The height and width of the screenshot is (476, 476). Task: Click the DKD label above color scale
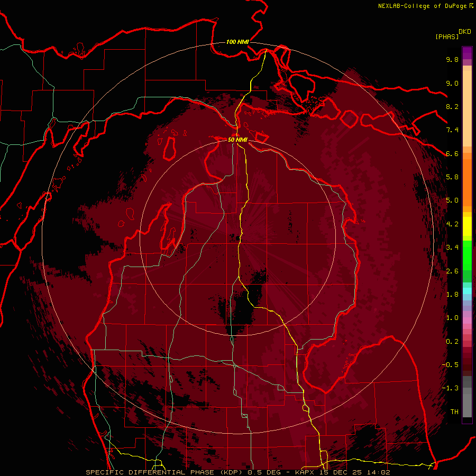(465, 32)
